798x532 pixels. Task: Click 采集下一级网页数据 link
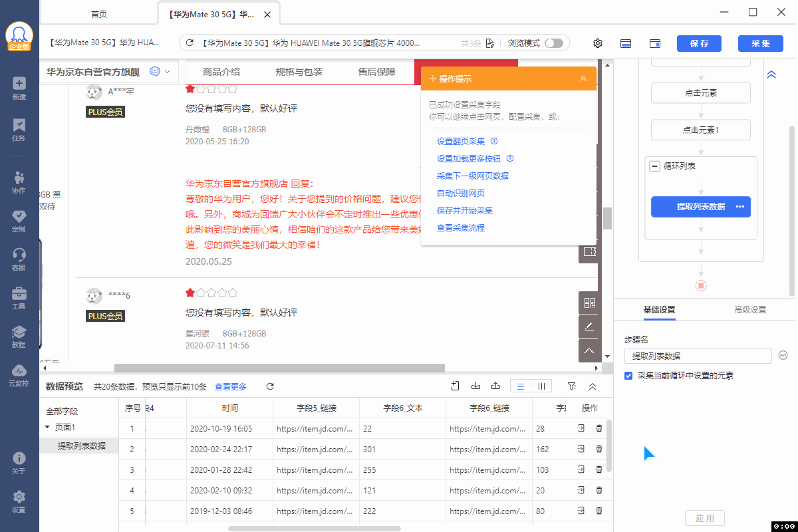click(473, 176)
